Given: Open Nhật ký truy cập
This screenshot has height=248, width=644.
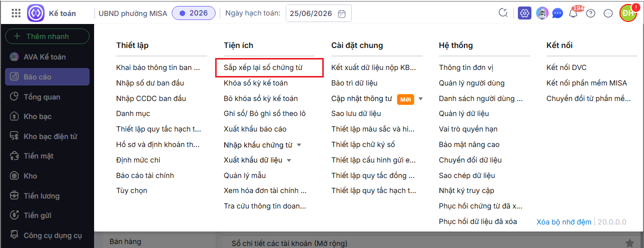Looking at the screenshot, I should [466, 191].
